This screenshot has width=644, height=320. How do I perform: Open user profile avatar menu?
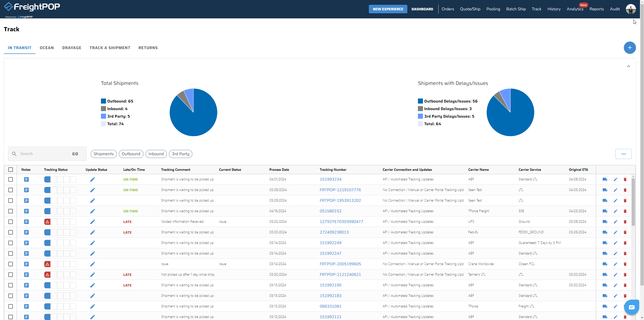click(631, 9)
